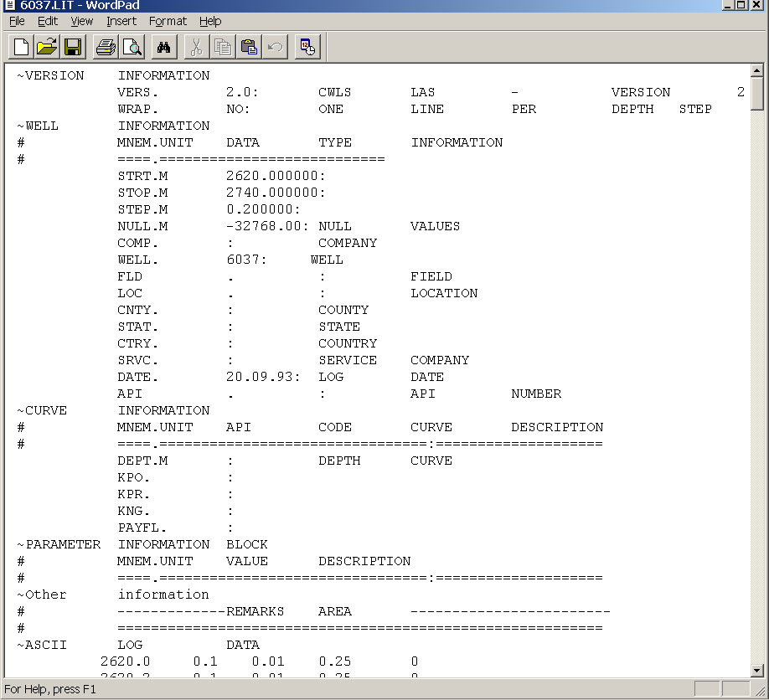Click the WELL. value 6037:

point(246,260)
